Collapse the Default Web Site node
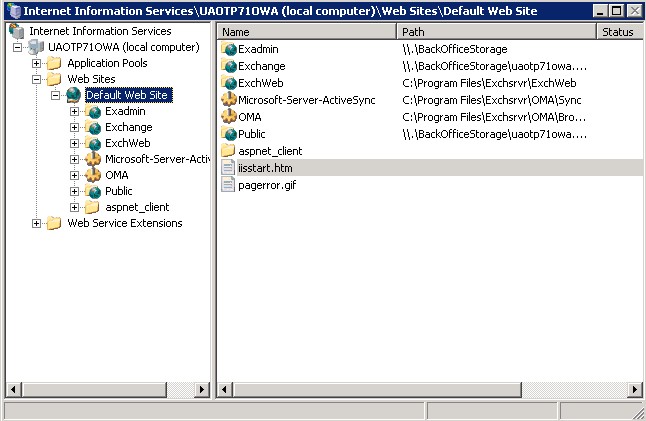 click(56, 96)
